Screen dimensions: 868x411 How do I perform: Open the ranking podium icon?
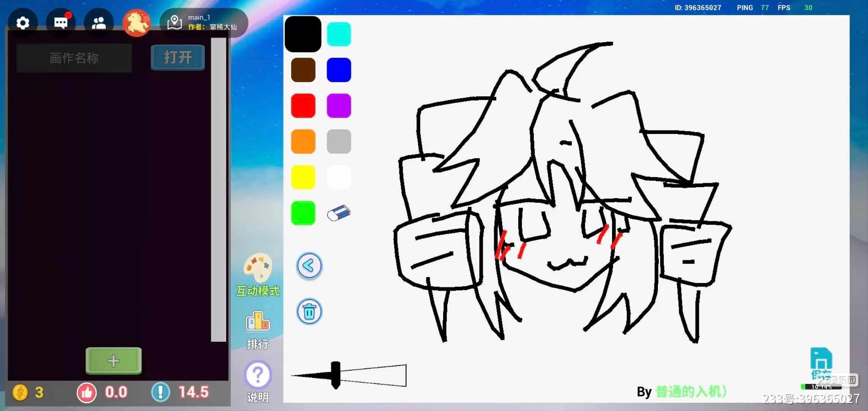tap(258, 321)
